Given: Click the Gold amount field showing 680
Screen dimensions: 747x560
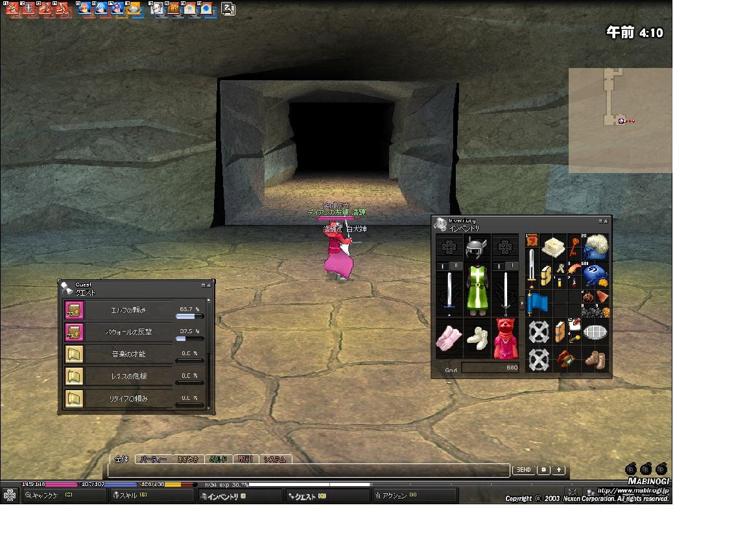Looking at the screenshot, I should click(x=490, y=367).
